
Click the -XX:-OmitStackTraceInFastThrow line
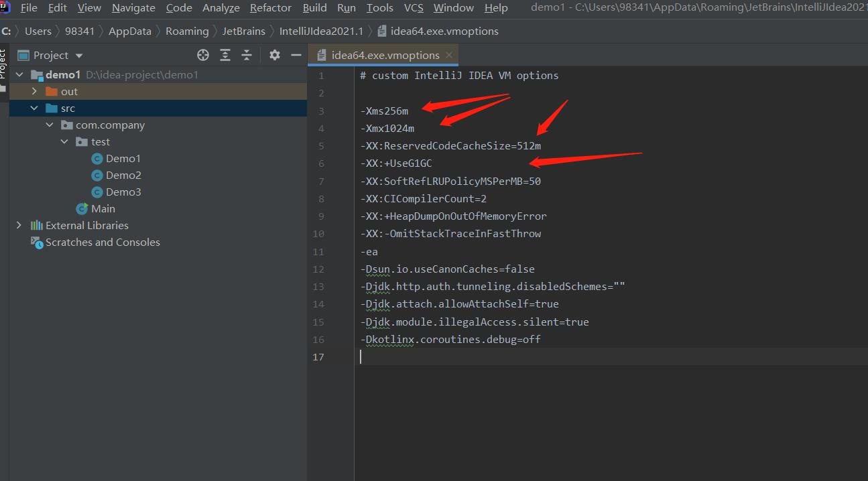[x=450, y=234]
